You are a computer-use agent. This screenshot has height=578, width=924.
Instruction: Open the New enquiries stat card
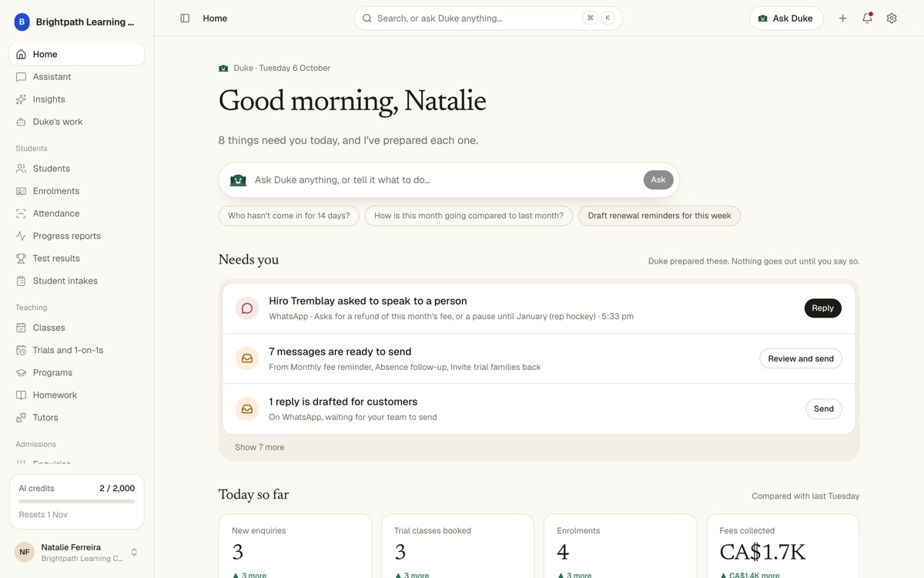click(295, 546)
